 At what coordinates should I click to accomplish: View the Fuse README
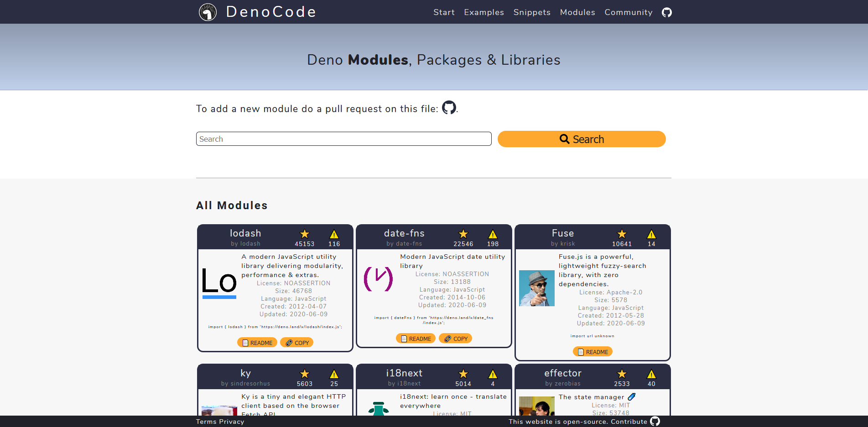click(x=593, y=352)
